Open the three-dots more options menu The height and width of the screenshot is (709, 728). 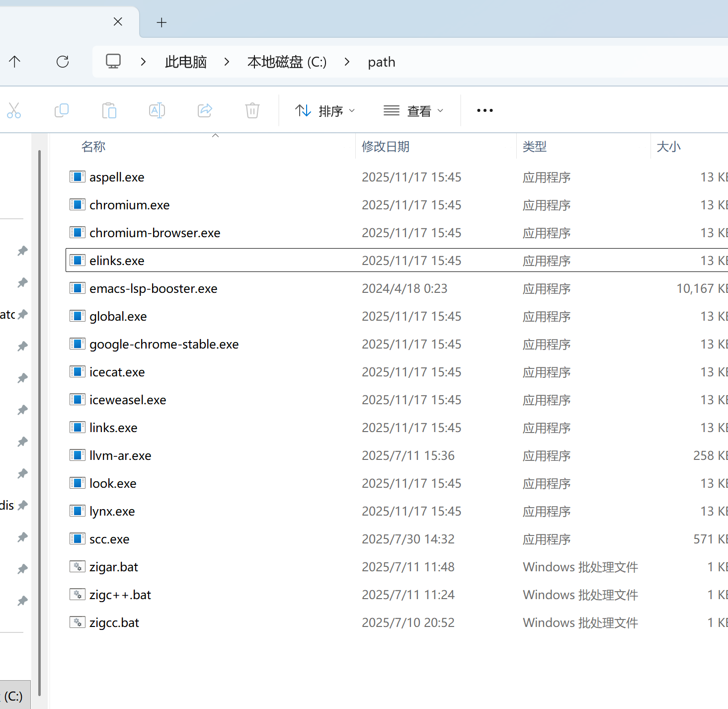click(485, 110)
